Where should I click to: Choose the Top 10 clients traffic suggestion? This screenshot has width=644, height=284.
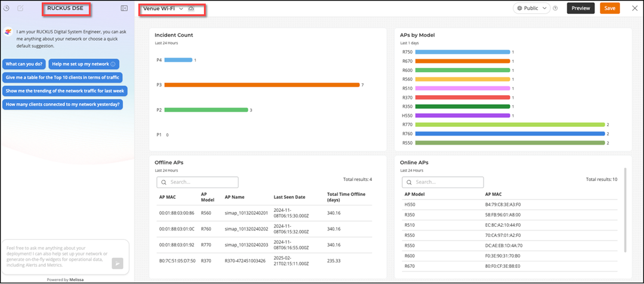click(x=63, y=77)
